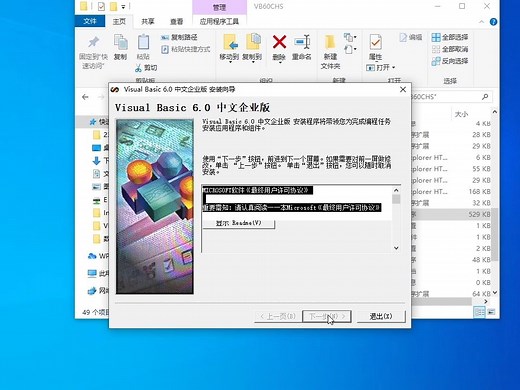
Task: Switch to the View ribbon tab
Action: pos(177,21)
